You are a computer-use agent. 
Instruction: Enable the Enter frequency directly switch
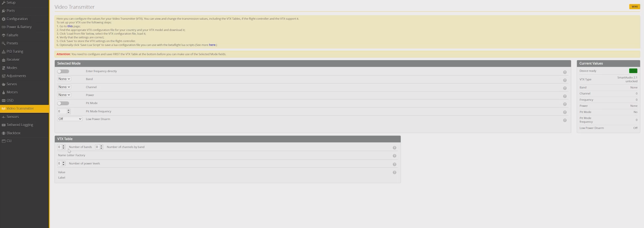click(63, 71)
